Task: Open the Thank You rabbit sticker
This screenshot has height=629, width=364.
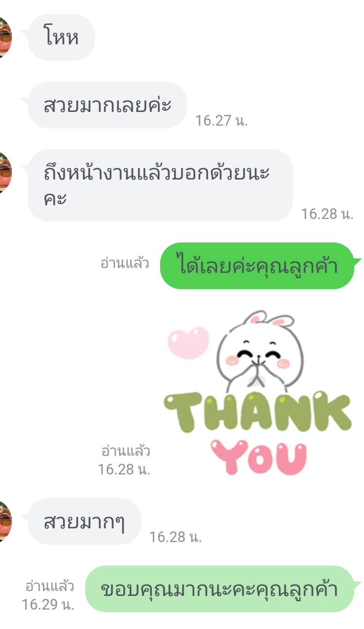Action: [258, 393]
